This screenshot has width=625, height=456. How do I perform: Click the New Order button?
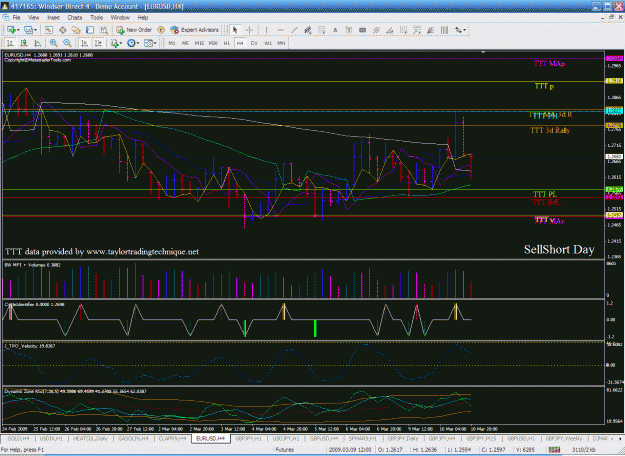pos(134,30)
